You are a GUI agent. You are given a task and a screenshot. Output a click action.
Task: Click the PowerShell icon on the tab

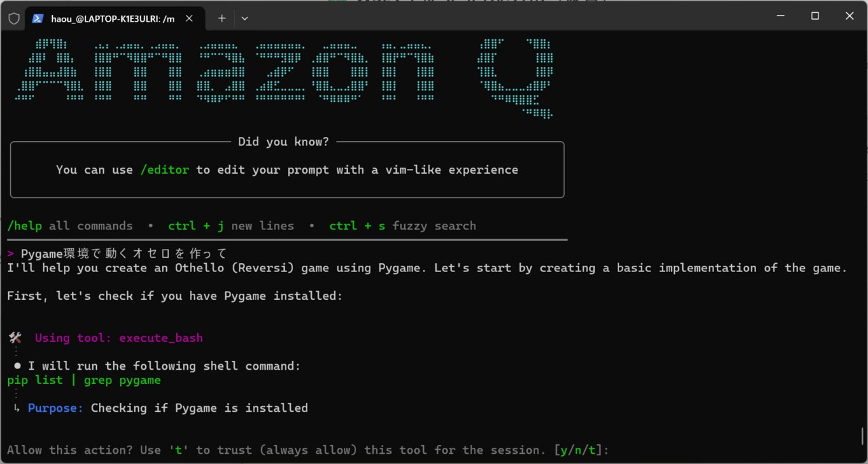point(39,18)
